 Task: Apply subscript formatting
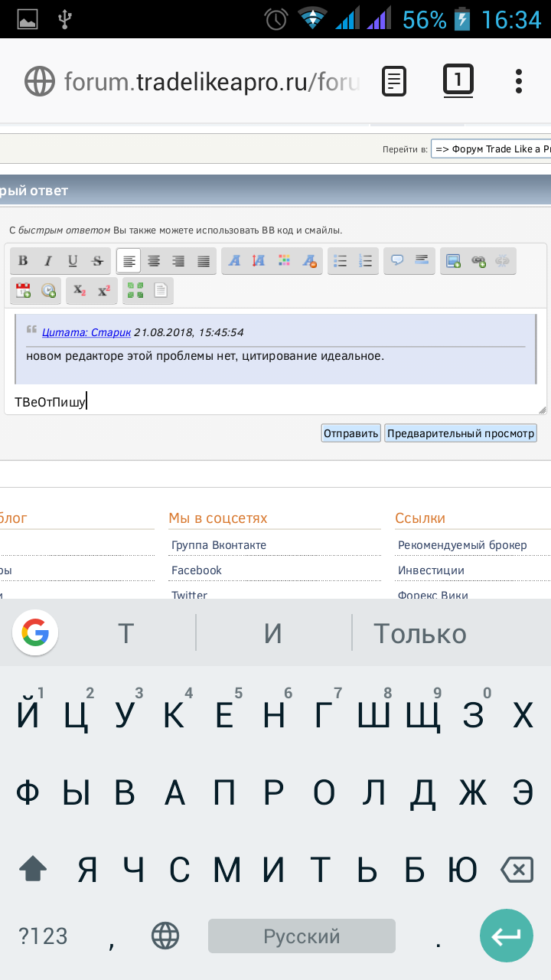coord(79,290)
